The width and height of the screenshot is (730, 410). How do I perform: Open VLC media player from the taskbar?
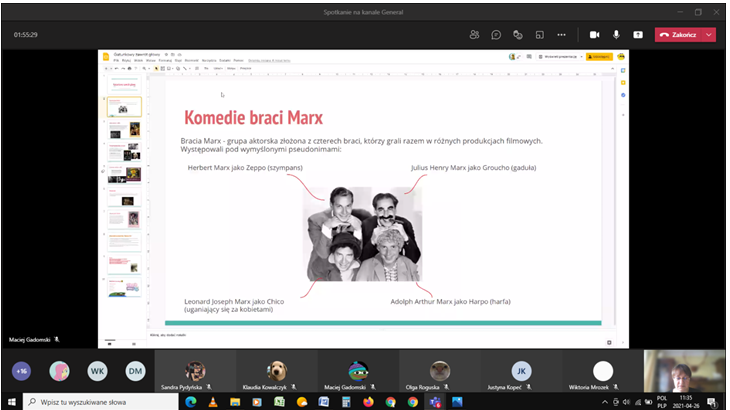[213, 402]
